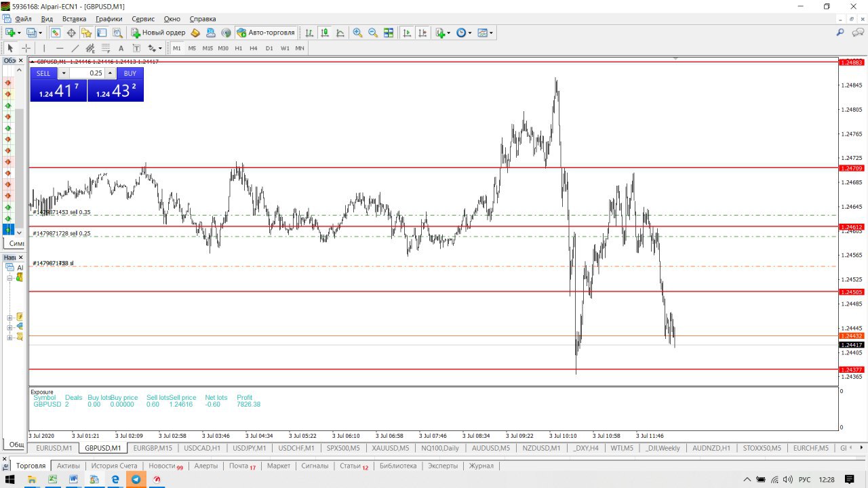Launch MetaEditor via the yellow book icon

tap(195, 33)
